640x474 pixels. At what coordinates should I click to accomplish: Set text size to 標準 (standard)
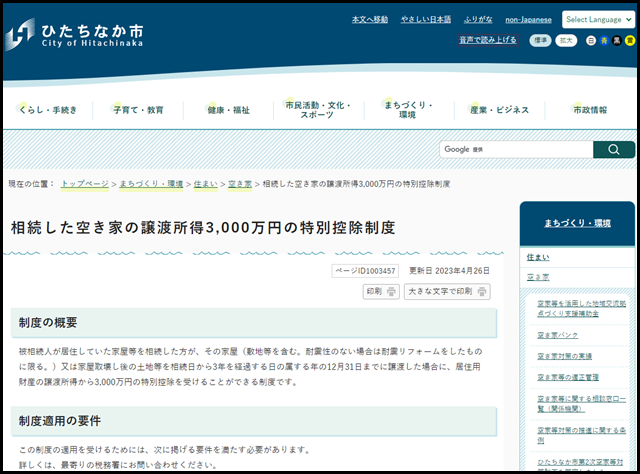pos(540,41)
